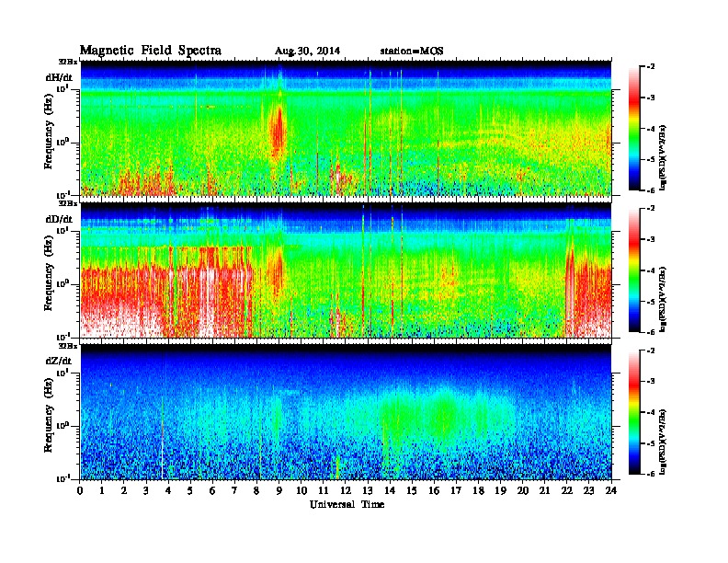Click hour tick label "21" on time axis

click(544, 490)
